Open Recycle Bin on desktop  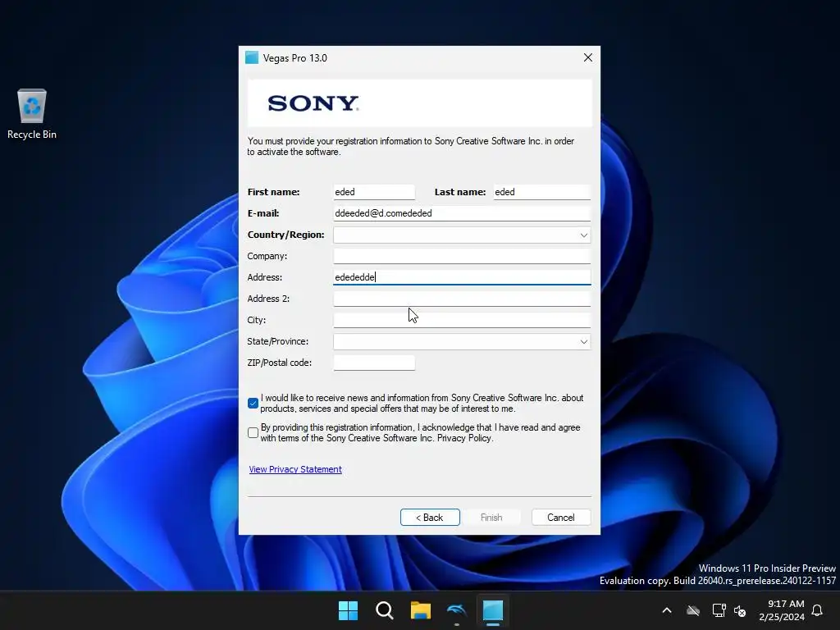click(x=32, y=114)
